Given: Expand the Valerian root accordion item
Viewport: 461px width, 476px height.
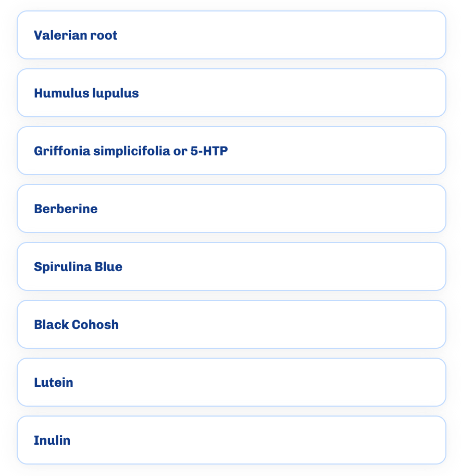Looking at the screenshot, I should click(x=231, y=35).
